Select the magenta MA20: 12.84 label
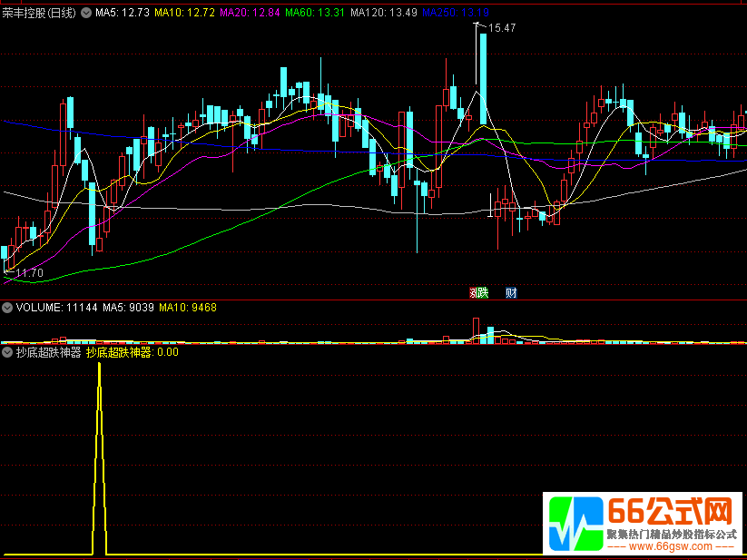This screenshot has width=747, height=560. point(251,13)
